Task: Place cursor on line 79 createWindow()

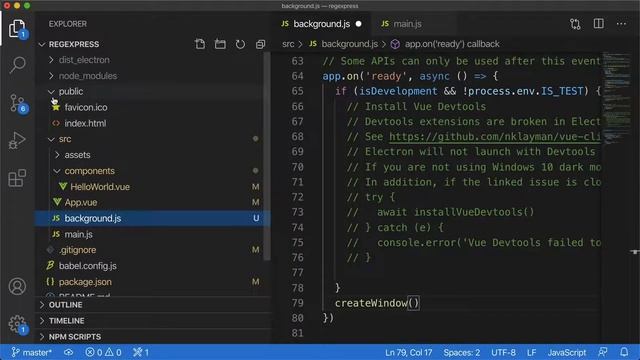Action: (377, 303)
